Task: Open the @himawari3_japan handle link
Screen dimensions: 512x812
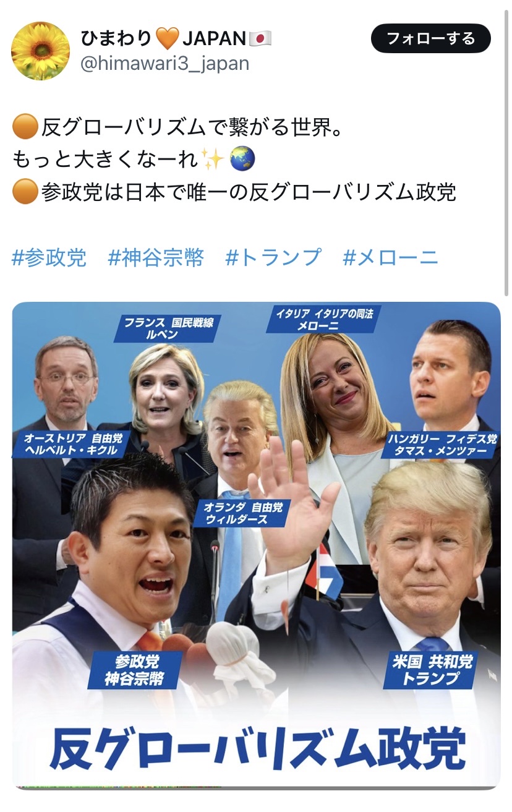Action: (164, 63)
